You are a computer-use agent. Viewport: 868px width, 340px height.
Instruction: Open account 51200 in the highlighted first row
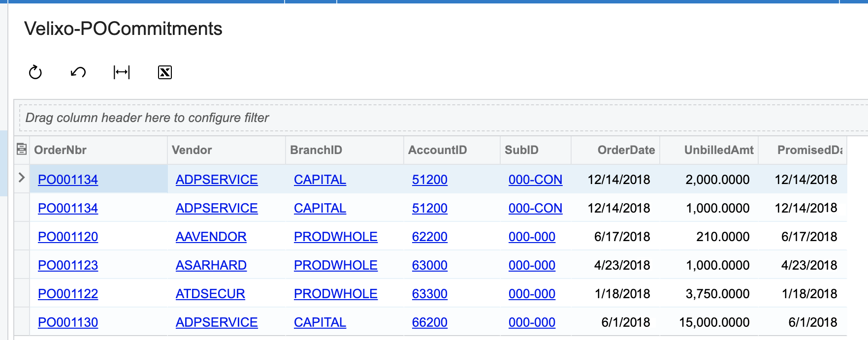430,180
